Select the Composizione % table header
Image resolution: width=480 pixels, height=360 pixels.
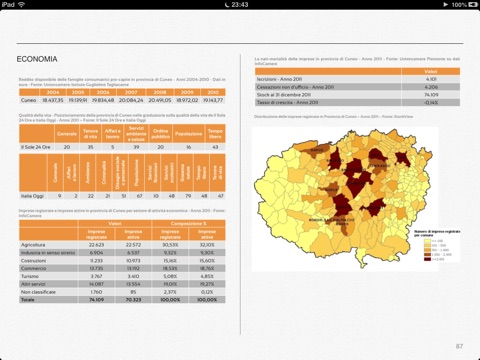pos(188,224)
